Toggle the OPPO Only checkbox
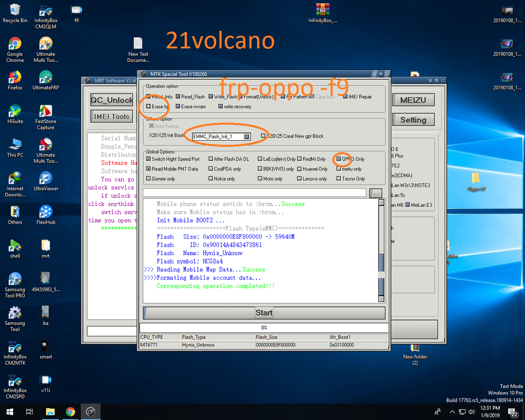This screenshot has height=420, width=525. [339, 159]
